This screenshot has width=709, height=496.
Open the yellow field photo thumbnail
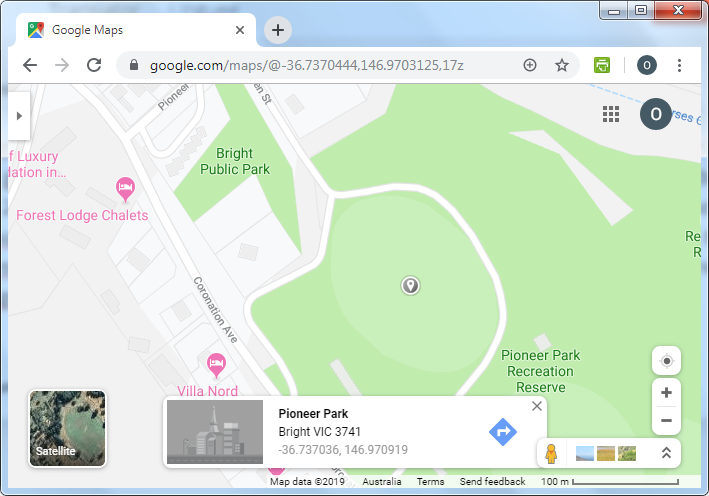point(606,453)
